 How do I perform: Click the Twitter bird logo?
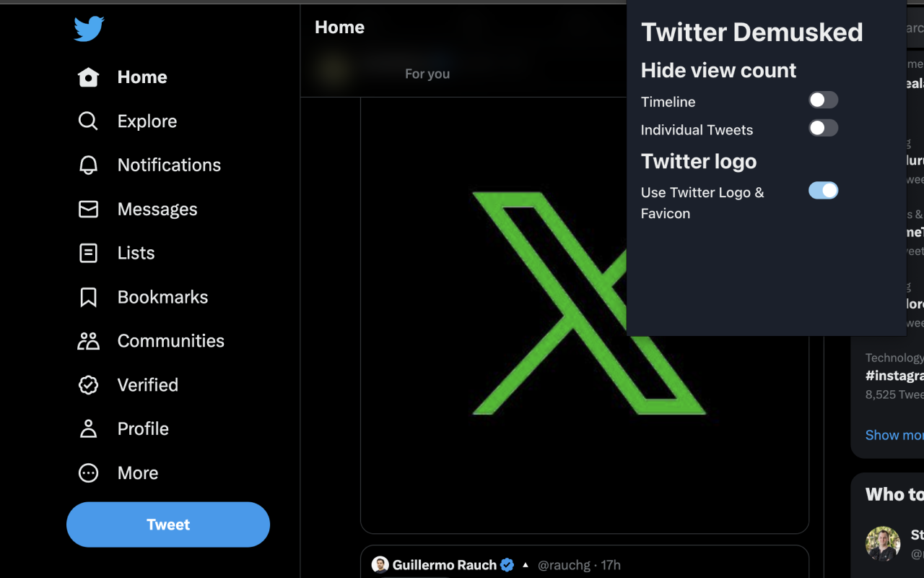pos(88,30)
